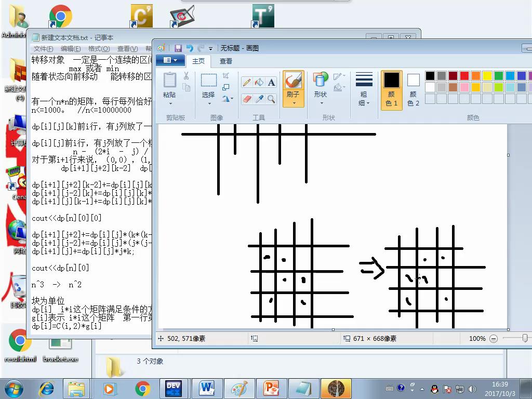This screenshot has height=399, width=532.
Task: Click the Chrome icon on the taskbar
Action: [x=142, y=389]
